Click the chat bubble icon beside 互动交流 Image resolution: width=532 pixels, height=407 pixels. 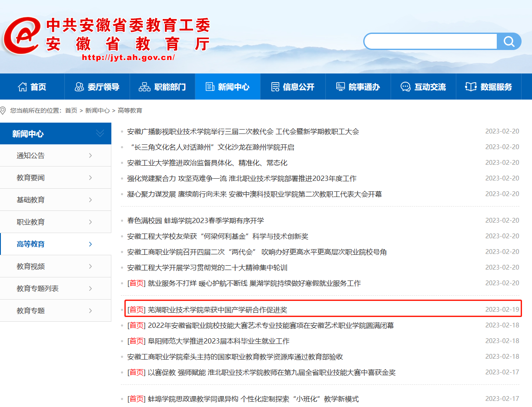pyautogui.click(x=405, y=87)
